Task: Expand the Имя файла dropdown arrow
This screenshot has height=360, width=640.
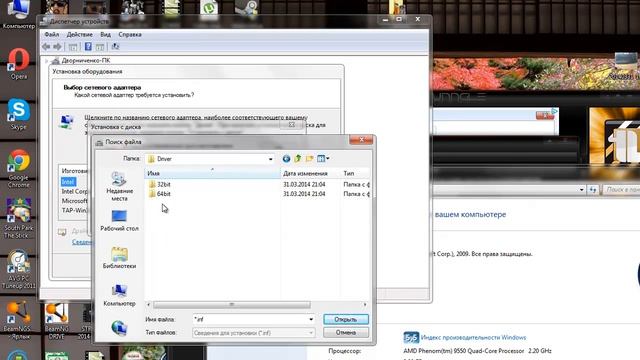Action: pyautogui.click(x=311, y=319)
